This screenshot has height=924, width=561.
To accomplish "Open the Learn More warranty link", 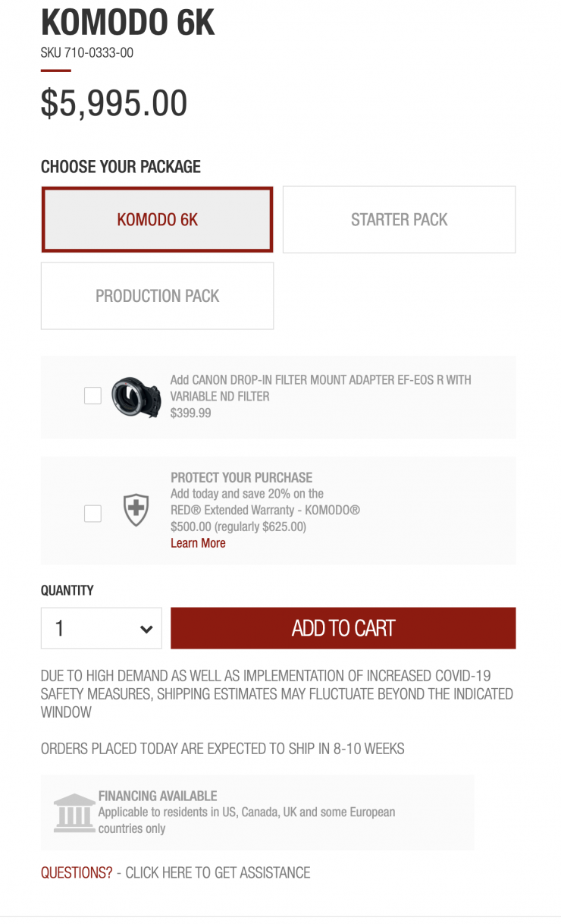I will [198, 543].
